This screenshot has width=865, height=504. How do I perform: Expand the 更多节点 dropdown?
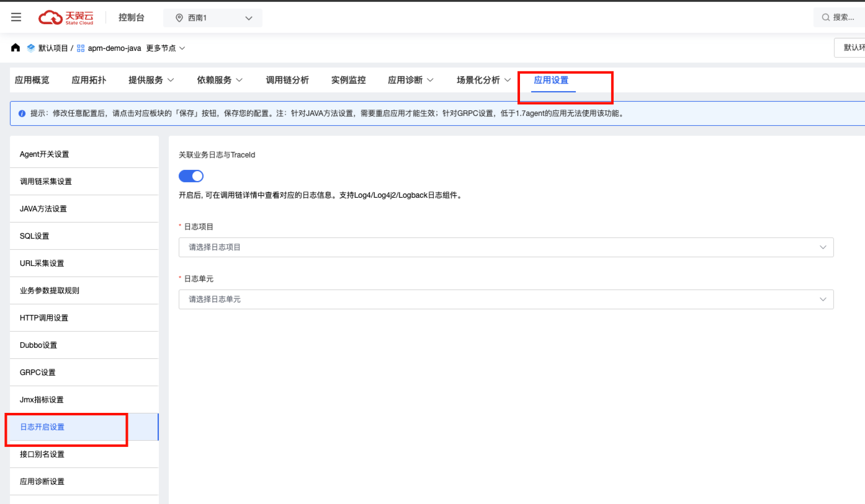[x=166, y=48]
